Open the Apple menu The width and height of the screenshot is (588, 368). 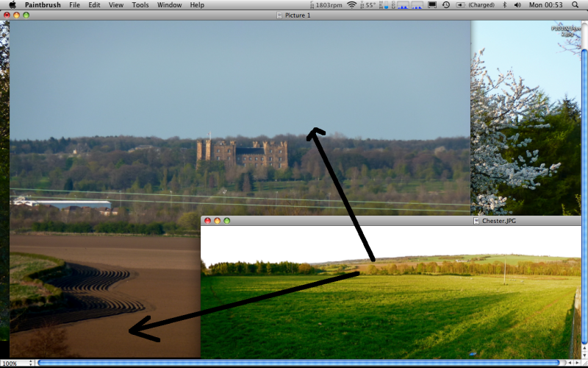coord(12,5)
